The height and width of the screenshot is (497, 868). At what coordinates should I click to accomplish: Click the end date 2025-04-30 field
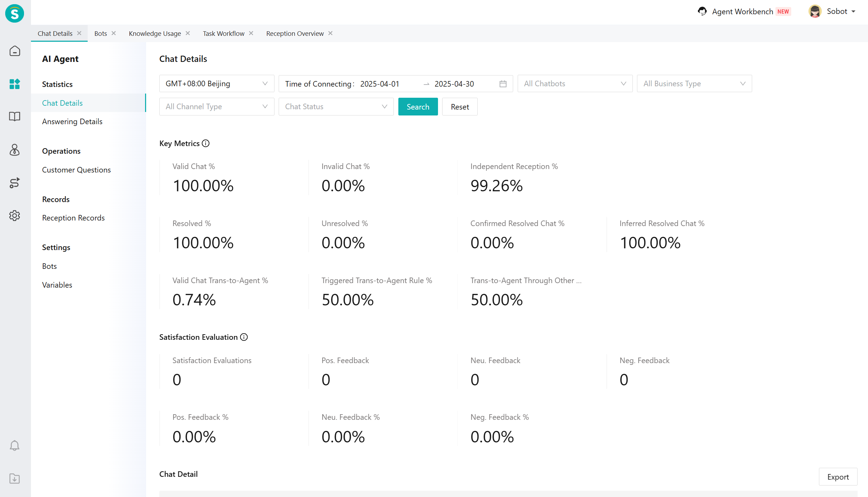point(454,84)
